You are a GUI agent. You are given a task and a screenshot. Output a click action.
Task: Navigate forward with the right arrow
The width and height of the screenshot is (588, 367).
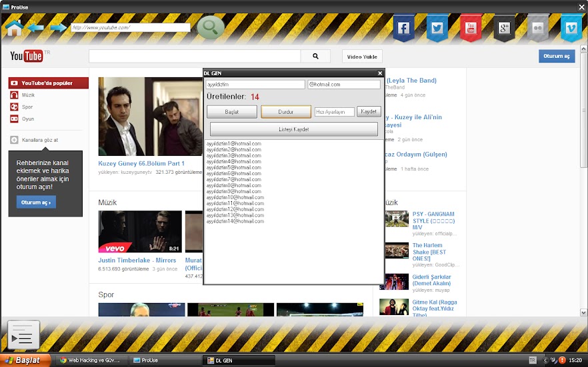58,27
